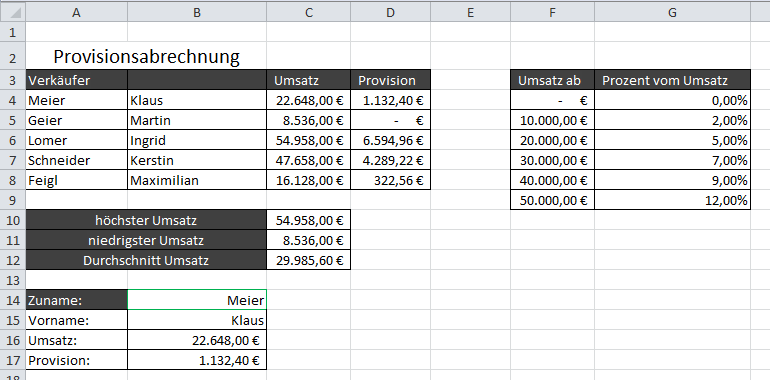Select row 2 header
This screenshot has width=770, height=380.
(x=13, y=57)
